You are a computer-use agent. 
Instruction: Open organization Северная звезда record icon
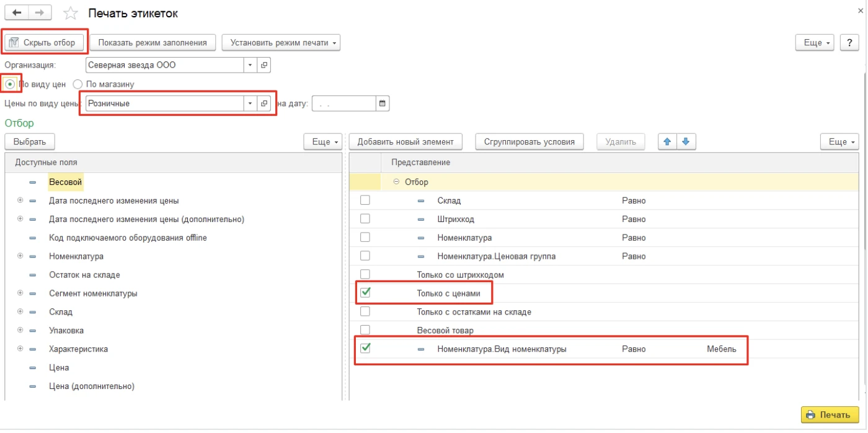click(263, 65)
